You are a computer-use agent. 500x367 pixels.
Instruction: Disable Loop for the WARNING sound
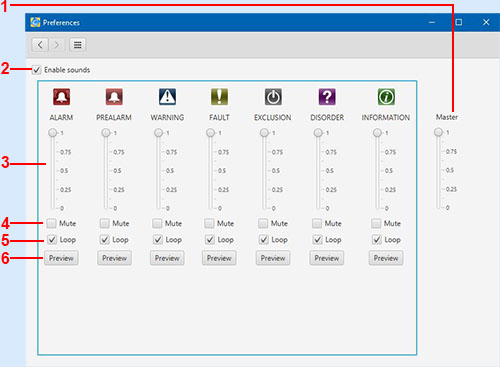coord(157,239)
